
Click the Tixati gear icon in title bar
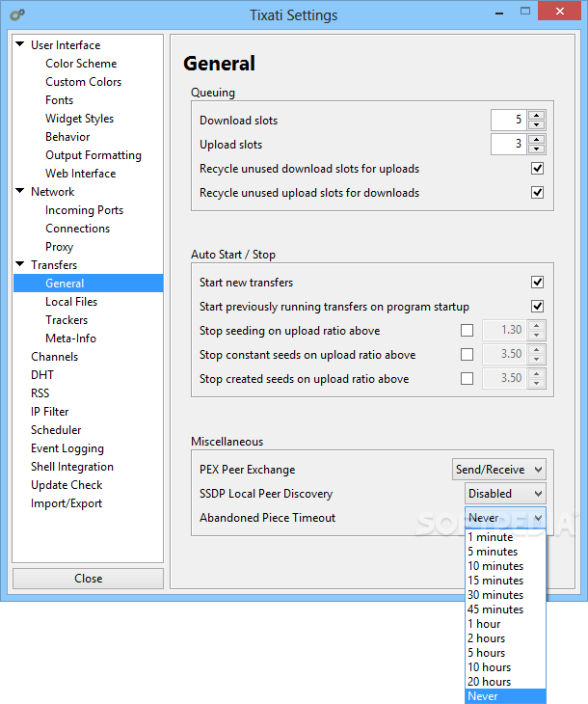coord(17,14)
